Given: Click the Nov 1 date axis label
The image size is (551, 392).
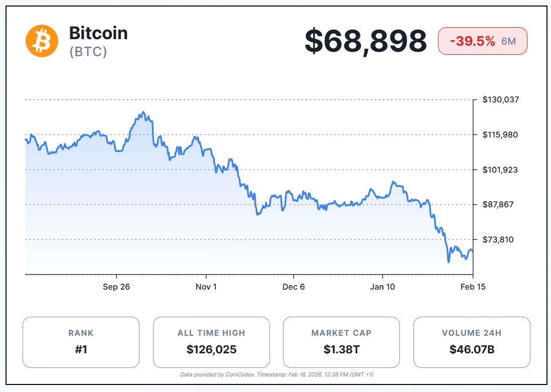Looking at the screenshot, I should [x=206, y=287].
